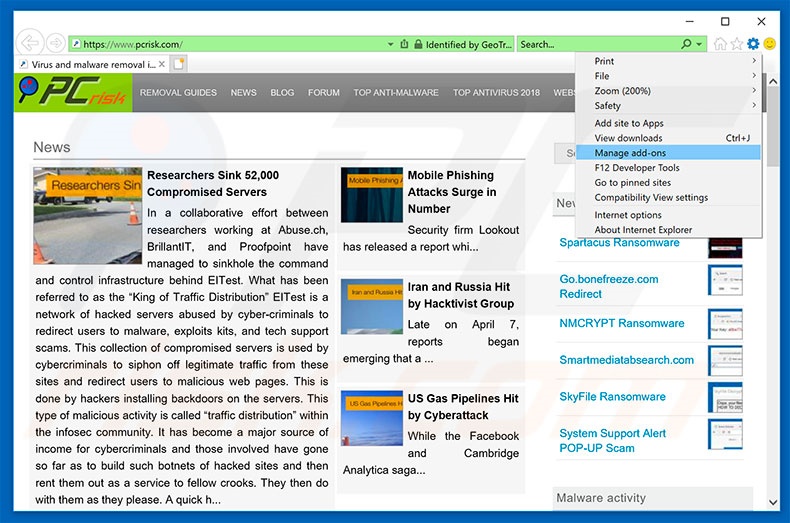Open a new tab button
This screenshot has width=790, height=523.
pyautogui.click(x=179, y=64)
